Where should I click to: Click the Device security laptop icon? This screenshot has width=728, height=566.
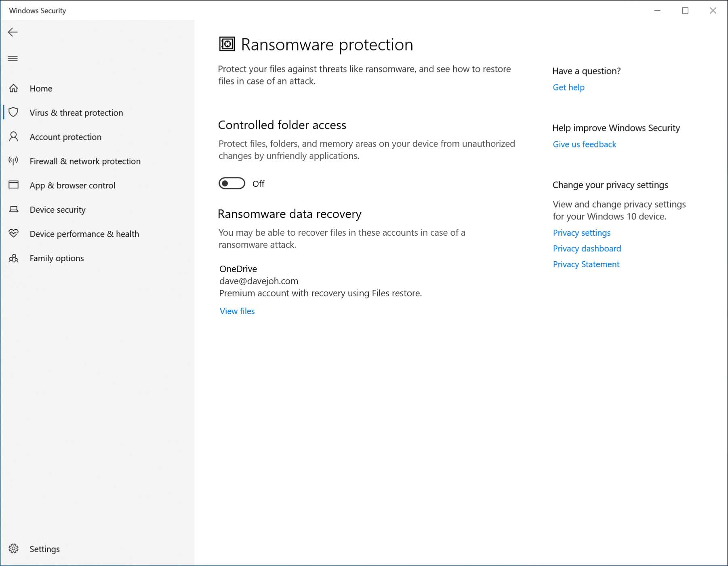[14, 209]
